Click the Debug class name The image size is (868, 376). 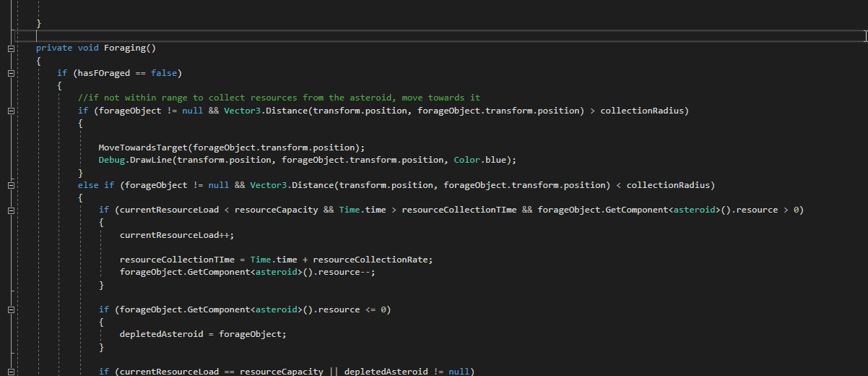click(112, 160)
